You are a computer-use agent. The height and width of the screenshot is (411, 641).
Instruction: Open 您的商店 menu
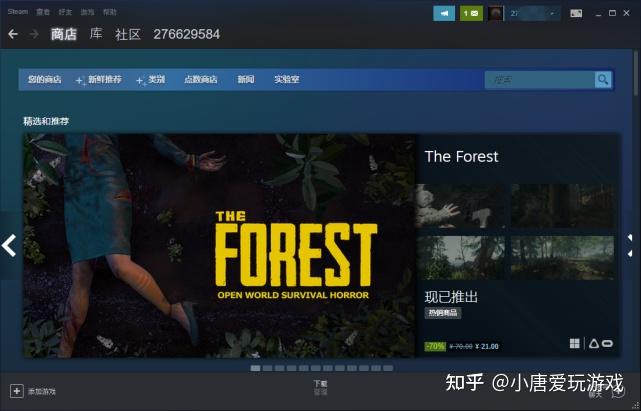45,79
